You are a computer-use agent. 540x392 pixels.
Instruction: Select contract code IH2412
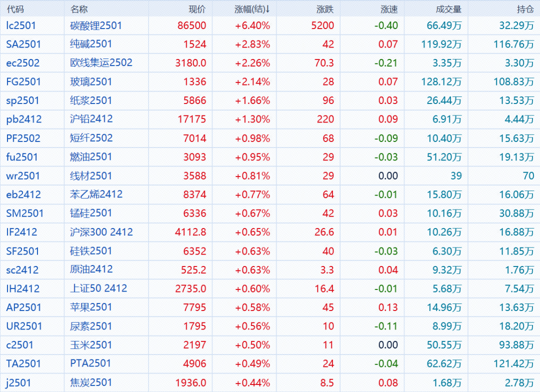tap(22, 288)
